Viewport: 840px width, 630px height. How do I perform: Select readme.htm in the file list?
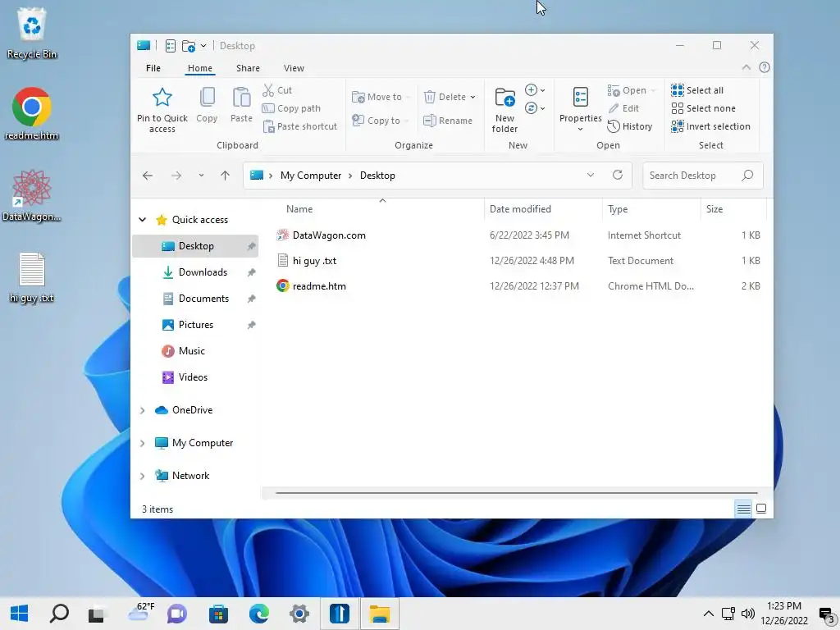(x=518, y=286)
